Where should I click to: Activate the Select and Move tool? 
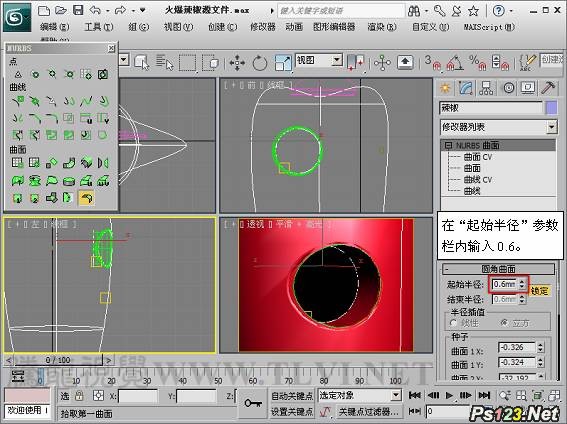[x=237, y=63]
